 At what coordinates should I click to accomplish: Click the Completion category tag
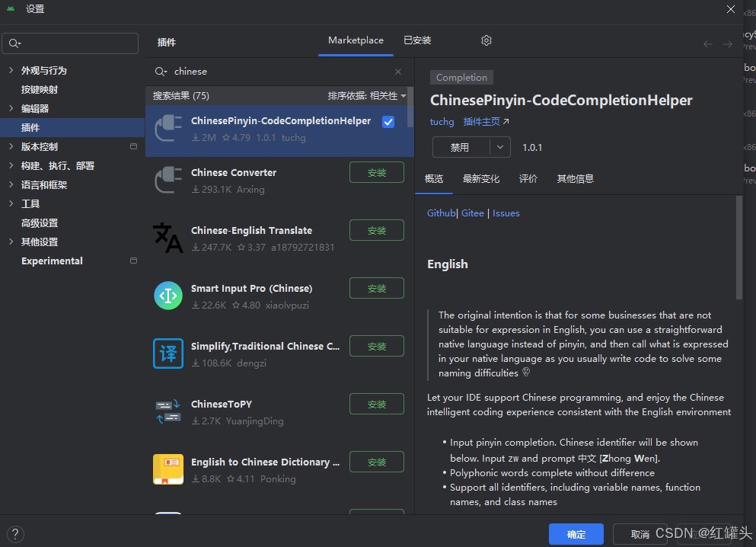(x=461, y=78)
